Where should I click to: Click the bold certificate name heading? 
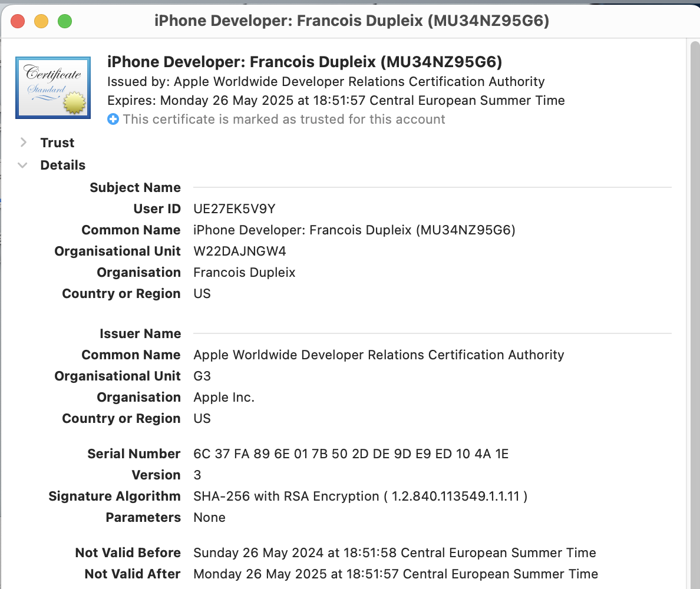pyautogui.click(x=305, y=62)
